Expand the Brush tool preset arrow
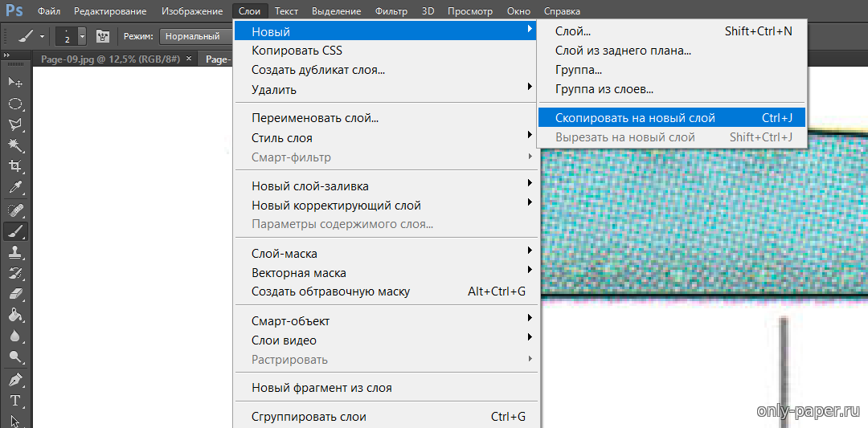868x428 pixels. pos(43,36)
